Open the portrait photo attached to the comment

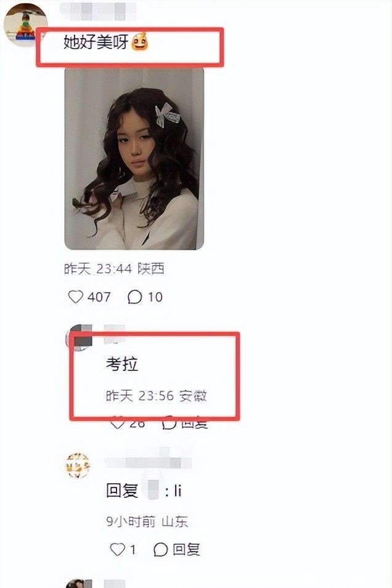134,158
